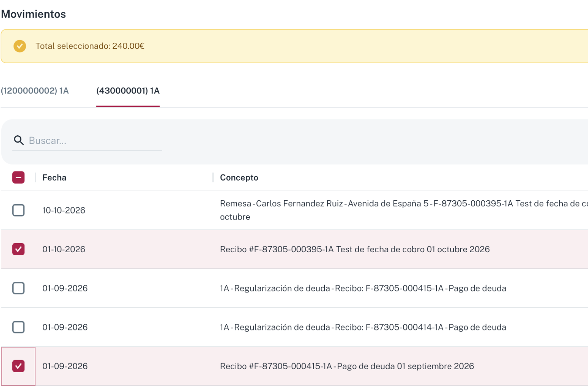The image size is (588, 391).
Task: Click the Regularización concept for F-87305-000415-1A
Action: click(363, 288)
